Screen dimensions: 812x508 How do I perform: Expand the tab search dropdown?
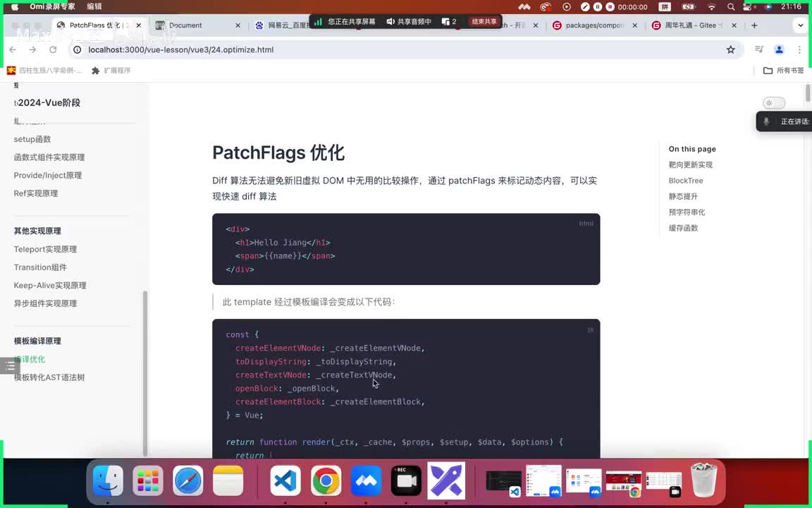(800, 25)
